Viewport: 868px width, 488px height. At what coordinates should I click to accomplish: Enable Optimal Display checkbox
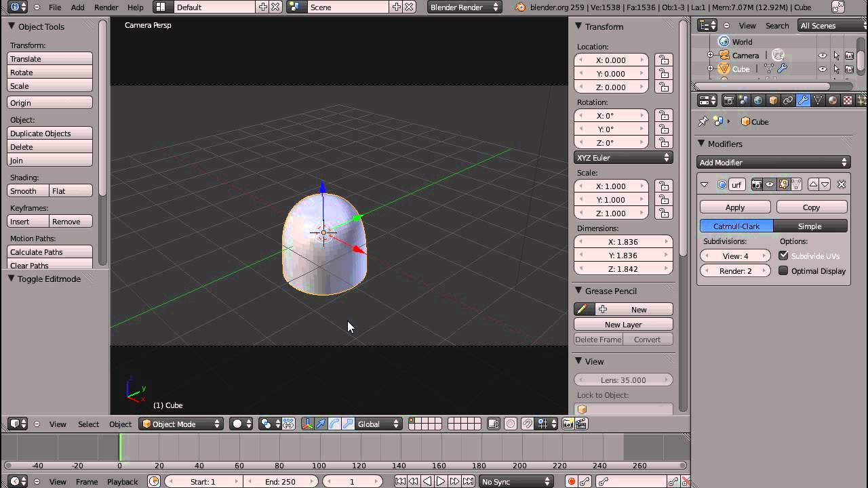(x=783, y=270)
